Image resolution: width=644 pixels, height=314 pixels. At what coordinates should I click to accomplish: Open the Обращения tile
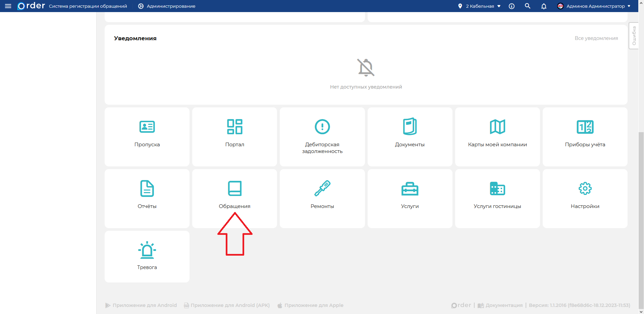(234, 198)
